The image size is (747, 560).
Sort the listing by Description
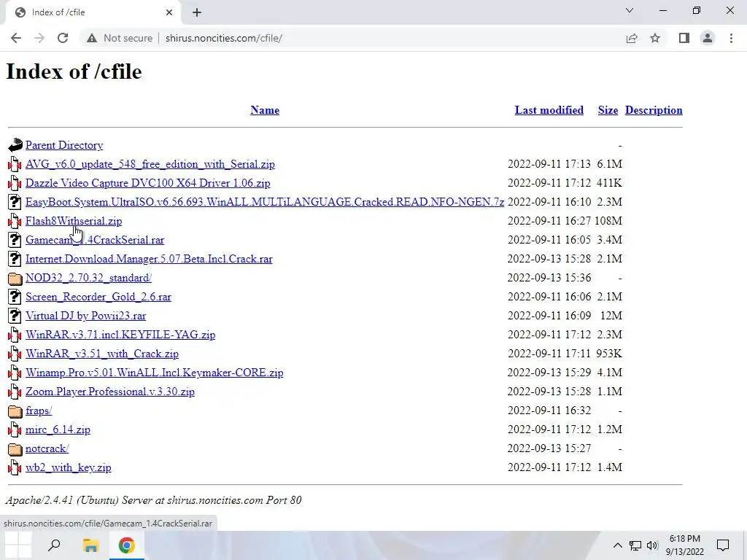tap(654, 110)
